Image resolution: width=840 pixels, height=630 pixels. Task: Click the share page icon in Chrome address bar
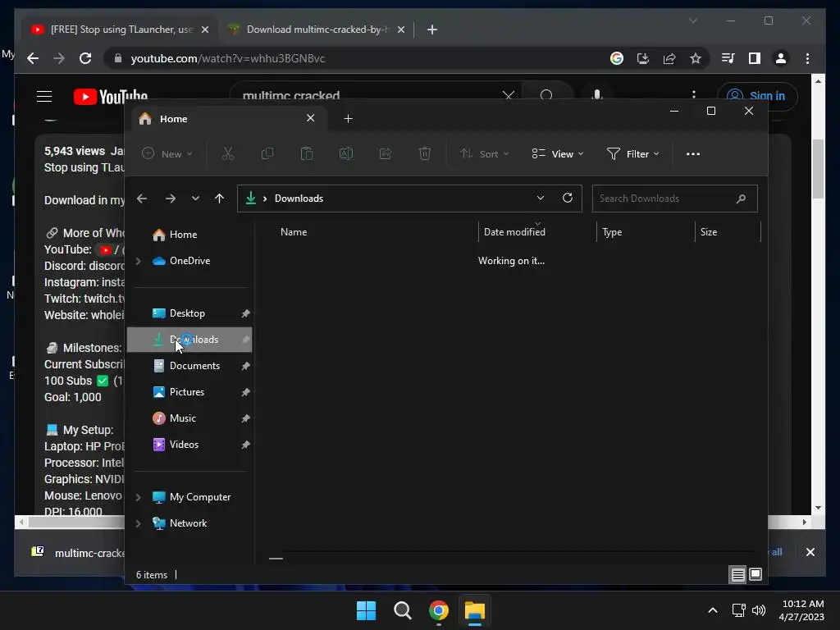[x=669, y=58]
